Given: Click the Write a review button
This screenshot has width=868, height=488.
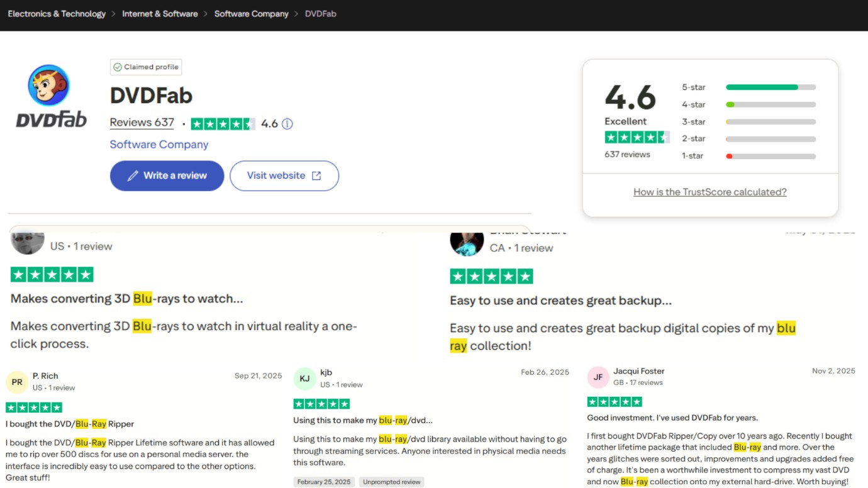Looking at the screenshot, I should pos(167,175).
